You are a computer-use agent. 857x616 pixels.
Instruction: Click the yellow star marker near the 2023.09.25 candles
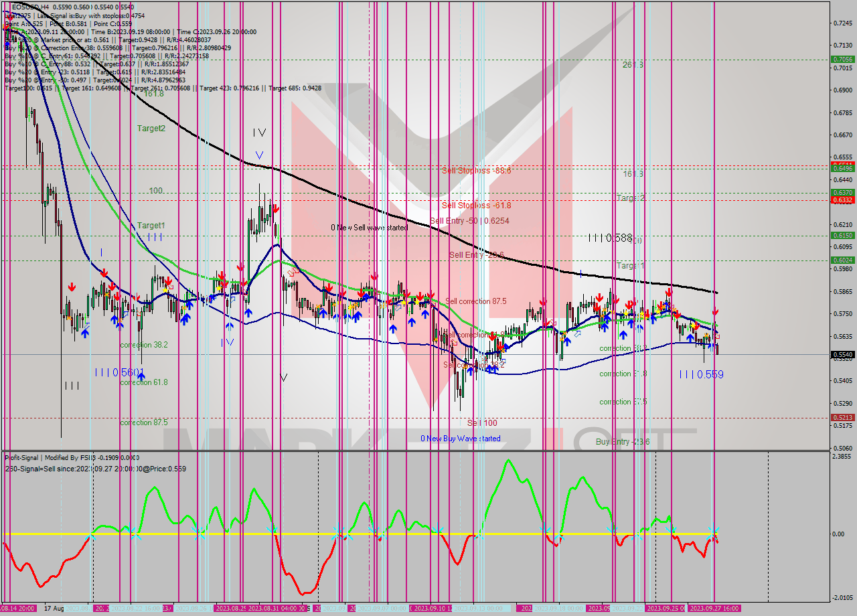[693, 325]
